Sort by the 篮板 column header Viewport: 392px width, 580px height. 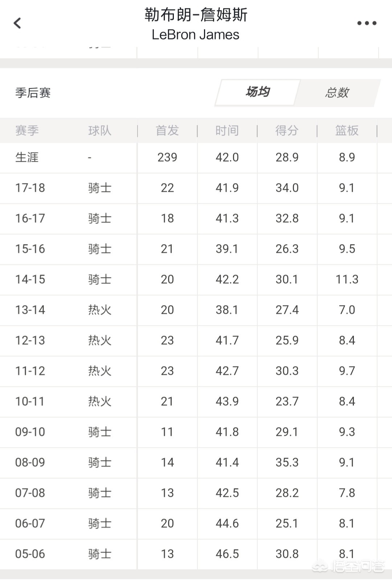tap(347, 130)
